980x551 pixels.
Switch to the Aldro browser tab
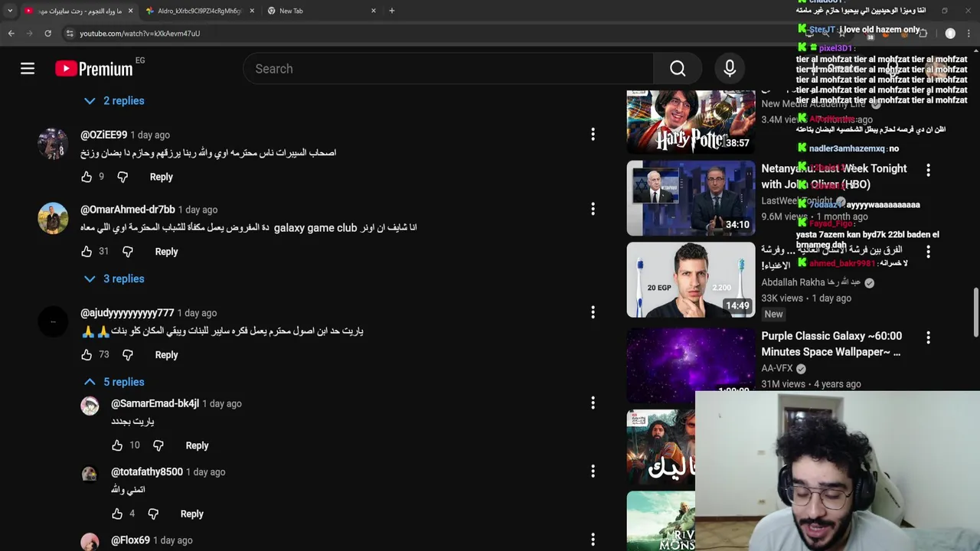pyautogui.click(x=198, y=11)
